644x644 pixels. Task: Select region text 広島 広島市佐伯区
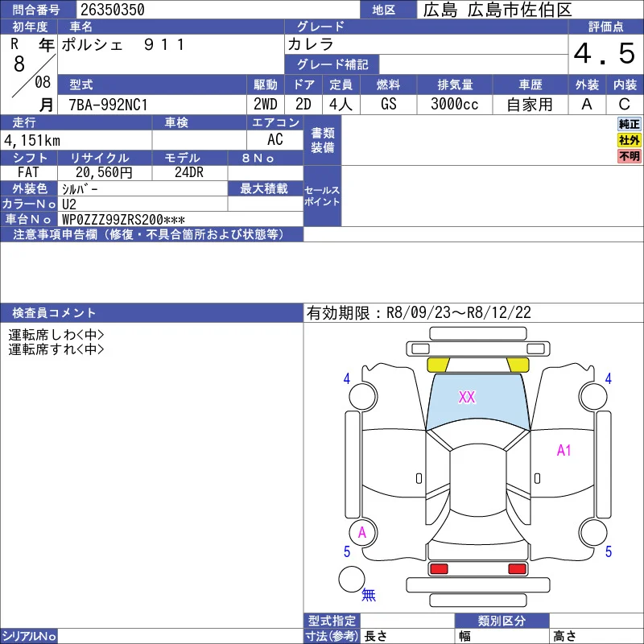click(497, 10)
